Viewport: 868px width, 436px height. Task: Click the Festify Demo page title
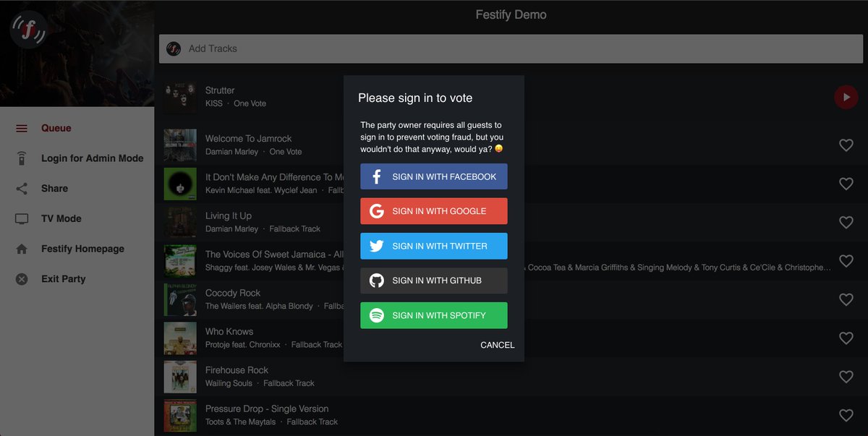511,14
